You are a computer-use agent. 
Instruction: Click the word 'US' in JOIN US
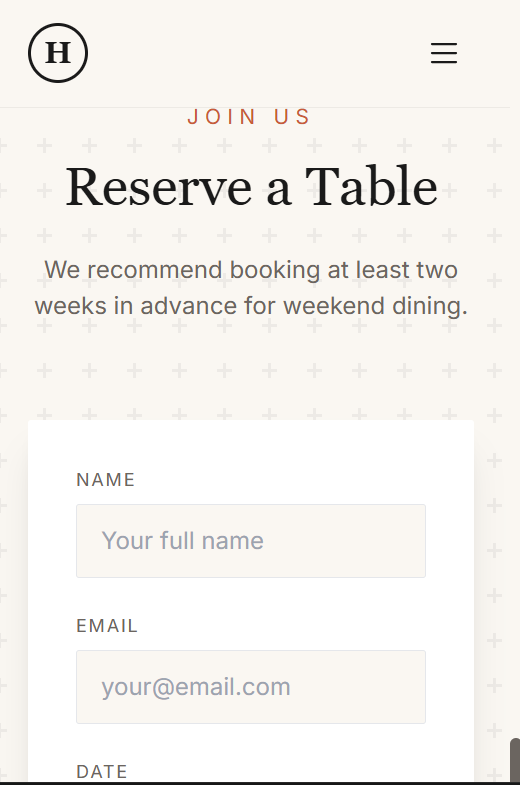[292, 117]
